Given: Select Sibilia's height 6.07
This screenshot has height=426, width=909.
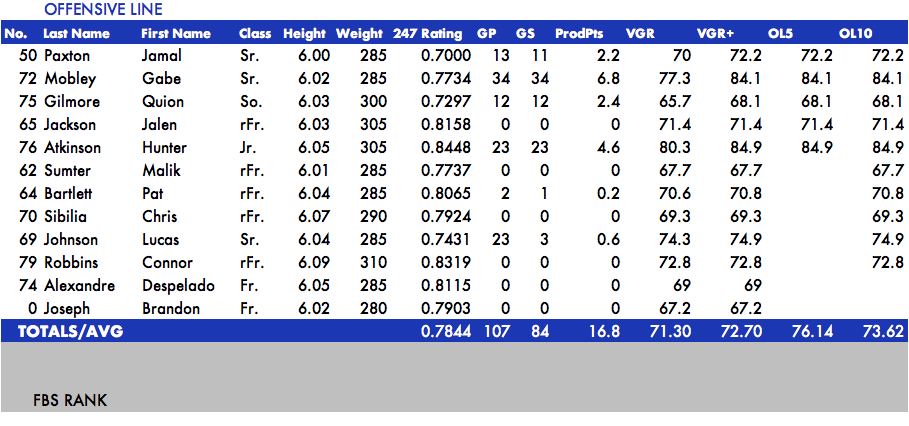Looking at the screenshot, I should coord(314,217).
